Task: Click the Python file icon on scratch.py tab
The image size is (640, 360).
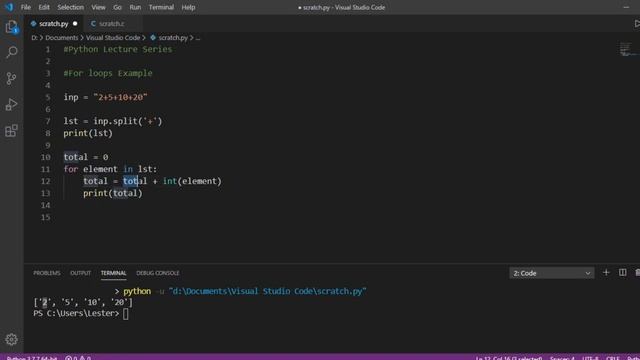Action: [x=33, y=24]
